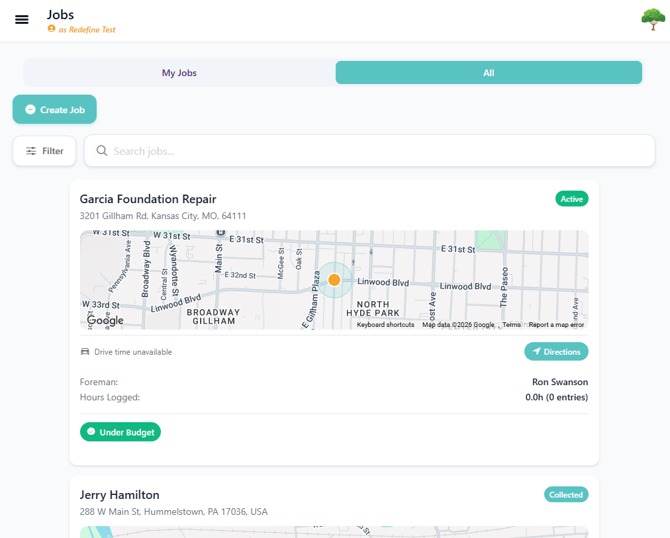Click the magnifying glass search icon
This screenshot has width=670, height=538.
pyautogui.click(x=102, y=150)
